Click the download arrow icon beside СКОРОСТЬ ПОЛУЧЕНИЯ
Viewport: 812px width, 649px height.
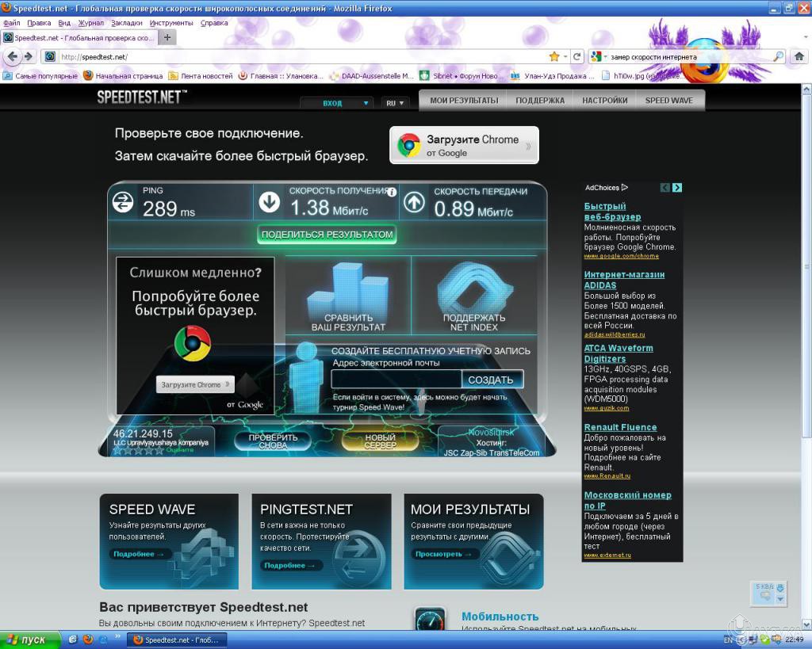tap(270, 202)
